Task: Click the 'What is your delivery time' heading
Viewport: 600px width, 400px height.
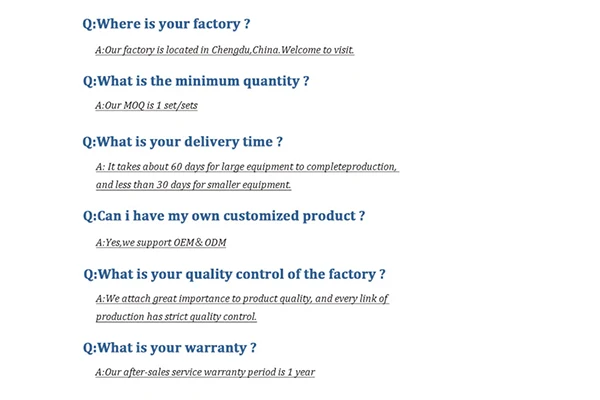Action: pyautogui.click(x=183, y=142)
